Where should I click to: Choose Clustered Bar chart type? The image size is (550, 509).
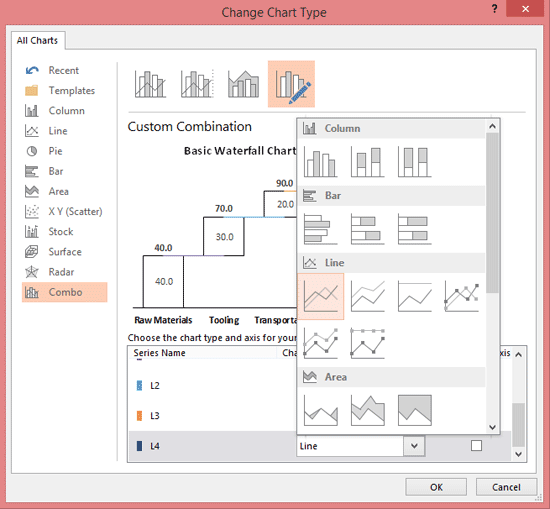point(321,229)
